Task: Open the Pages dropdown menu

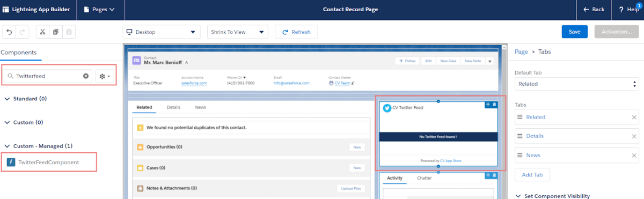Action: [100, 9]
